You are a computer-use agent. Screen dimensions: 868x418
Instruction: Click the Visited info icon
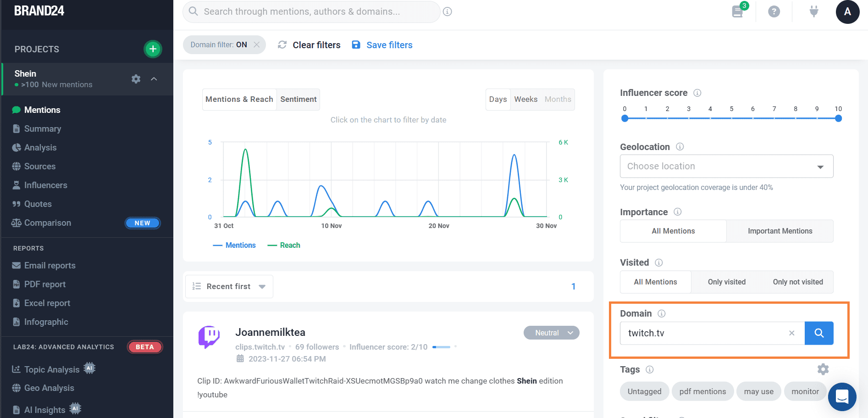(x=659, y=262)
